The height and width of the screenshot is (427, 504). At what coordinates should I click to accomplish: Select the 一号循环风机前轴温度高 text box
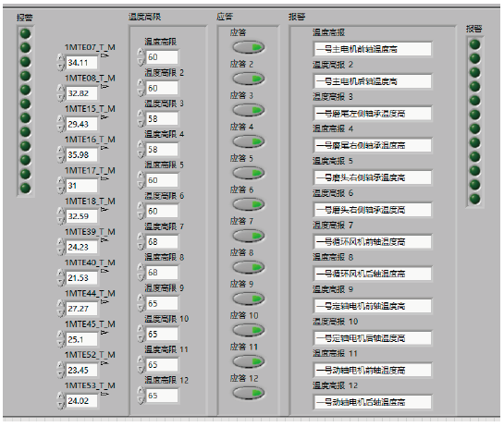373,241
